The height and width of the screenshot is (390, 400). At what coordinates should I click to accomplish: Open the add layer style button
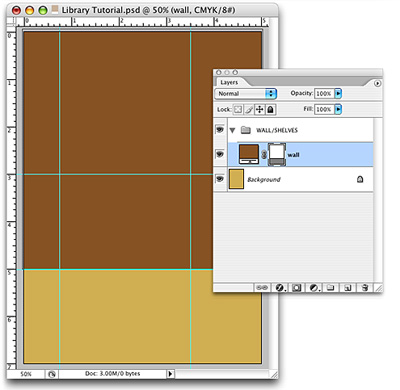point(280,288)
